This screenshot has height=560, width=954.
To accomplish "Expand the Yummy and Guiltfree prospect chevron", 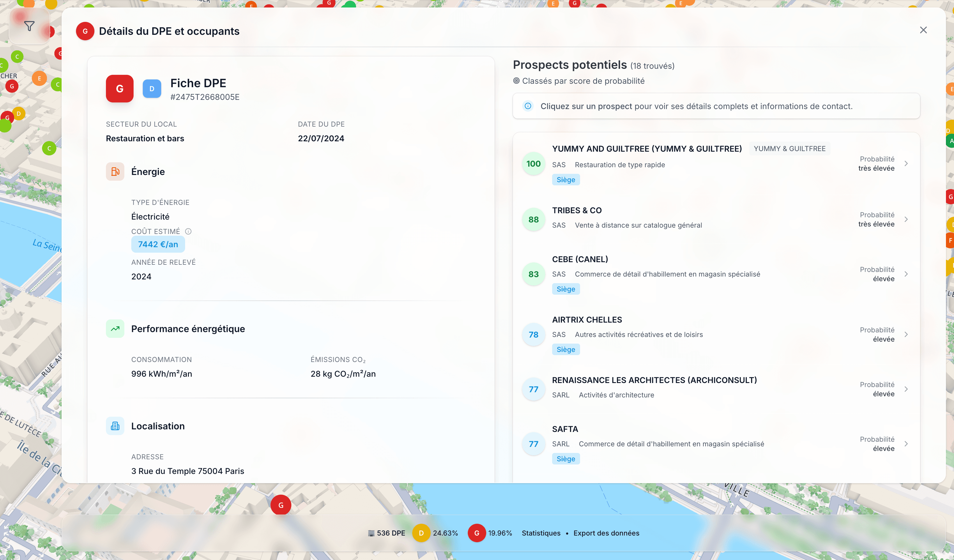I will [x=906, y=163].
